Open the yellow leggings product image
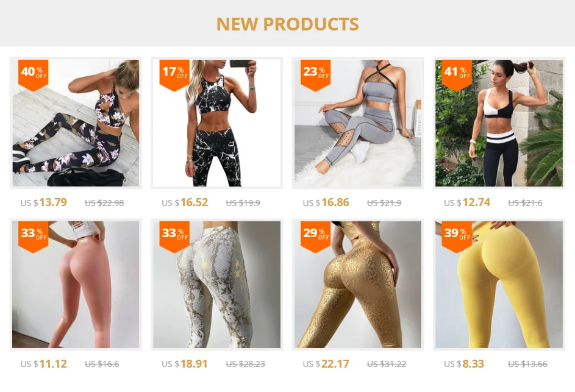Viewport: 575px width, 392px height. (x=499, y=285)
